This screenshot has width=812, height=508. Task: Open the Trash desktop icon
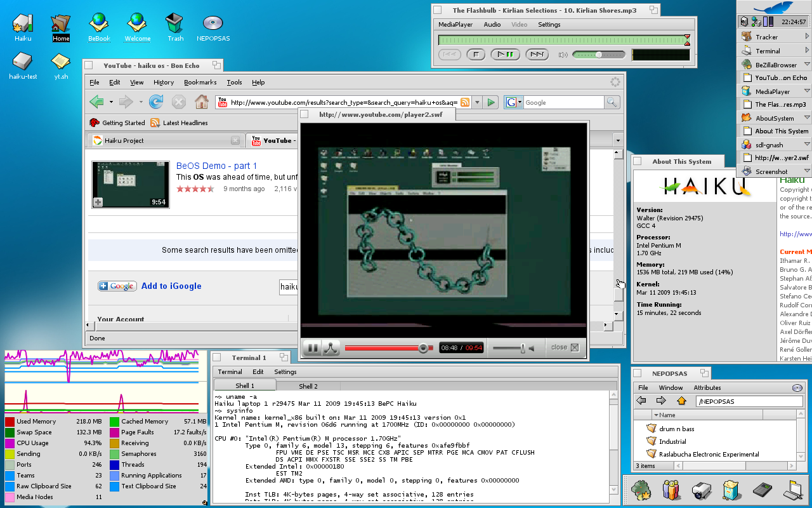175,23
